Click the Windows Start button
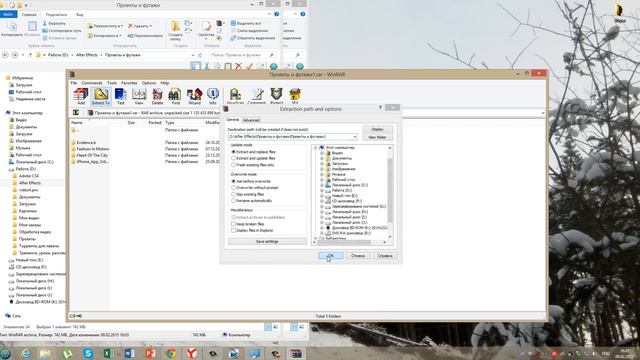Image resolution: width=640 pixels, height=360 pixels. pos(5,353)
